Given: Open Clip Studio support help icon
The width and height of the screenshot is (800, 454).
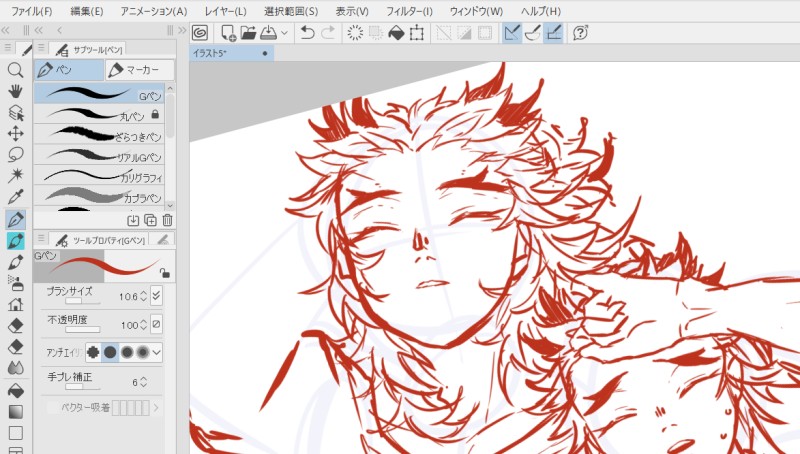Looking at the screenshot, I should point(580,33).
